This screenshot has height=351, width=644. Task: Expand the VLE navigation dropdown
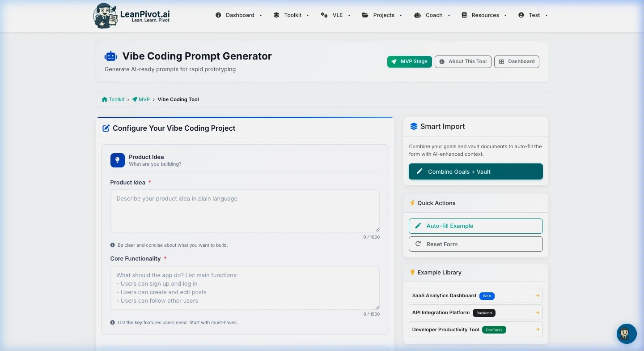pyautogui.click(x=336, y=15)
